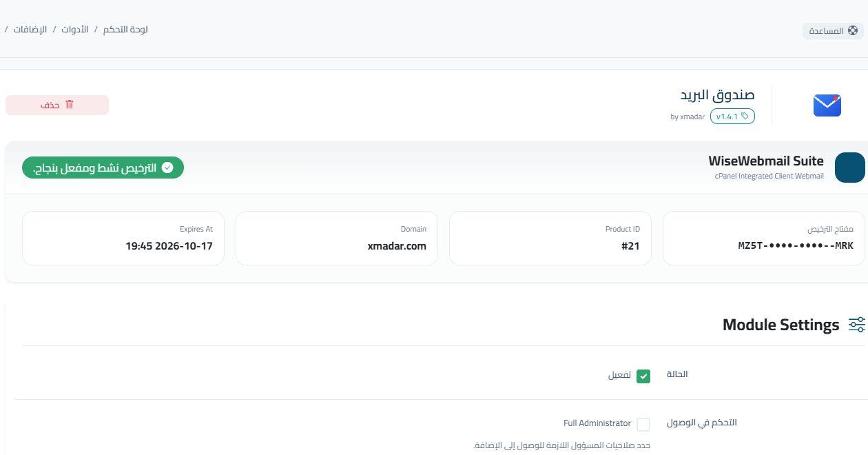868x455 pixels.
Task: Click the المساعدة help button
Action: (x=833, y=30)
